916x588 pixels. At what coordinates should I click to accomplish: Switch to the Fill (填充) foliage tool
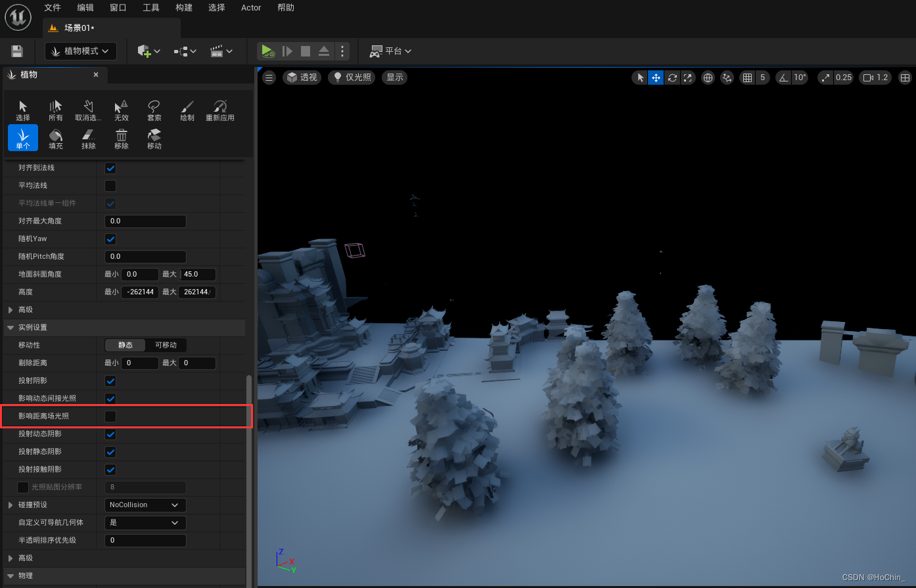55,137
